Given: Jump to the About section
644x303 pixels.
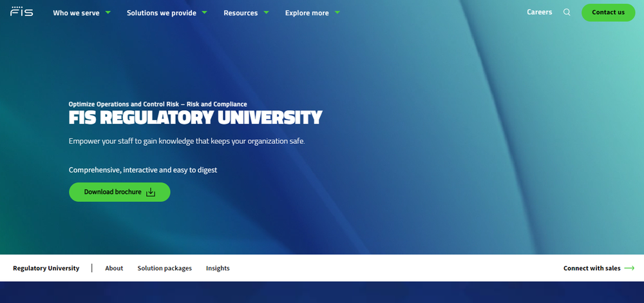Looking at the screenshot, I should coord(114,268).
